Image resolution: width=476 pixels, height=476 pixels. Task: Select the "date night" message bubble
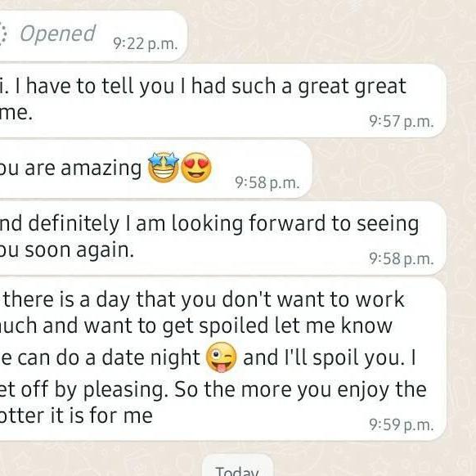point(222,359)
